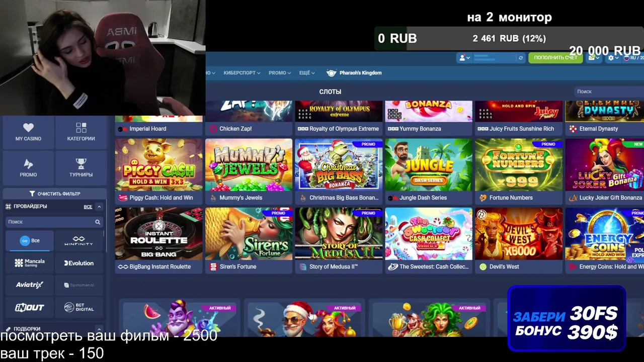Filter by Winfinity provider
Viewport: 644px width, 362px height.
pyautogui.click(x=78, y=241)
